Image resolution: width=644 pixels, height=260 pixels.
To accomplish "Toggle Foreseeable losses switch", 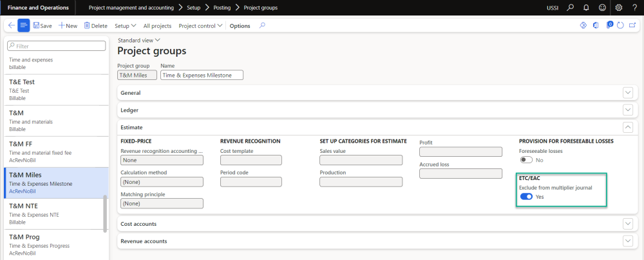I will click(526, 159).
